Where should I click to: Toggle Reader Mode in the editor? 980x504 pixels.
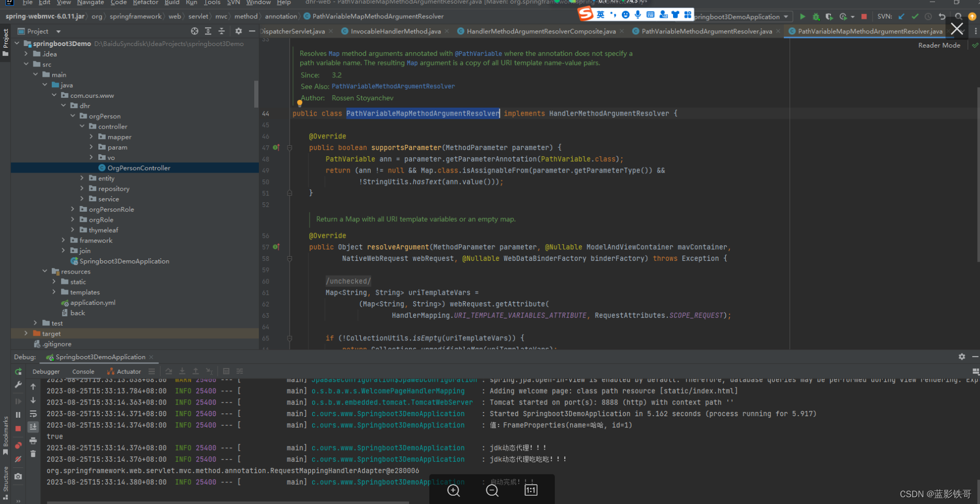(939, 45)
